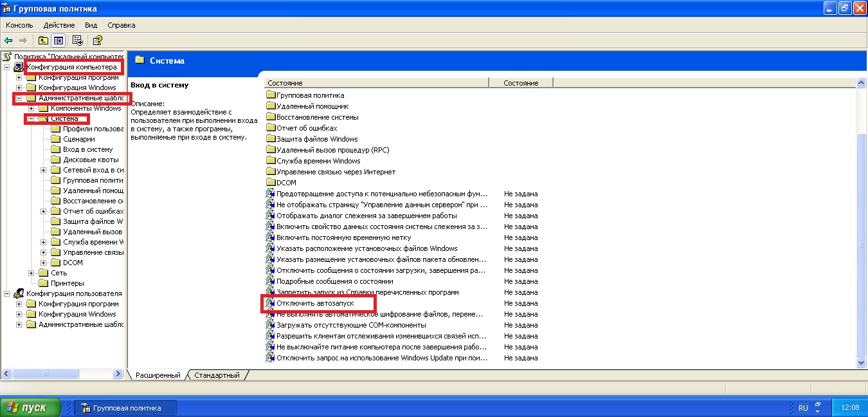Expand the Сеть tree node
The image size is (868, 417).
click(32, 273)
